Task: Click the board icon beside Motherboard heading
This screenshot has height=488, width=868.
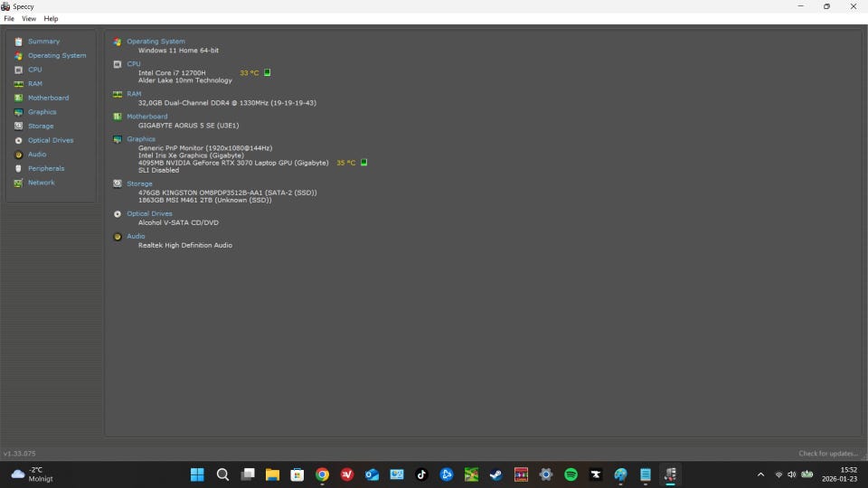Action: pyautogui.click(x=118, y=117)
